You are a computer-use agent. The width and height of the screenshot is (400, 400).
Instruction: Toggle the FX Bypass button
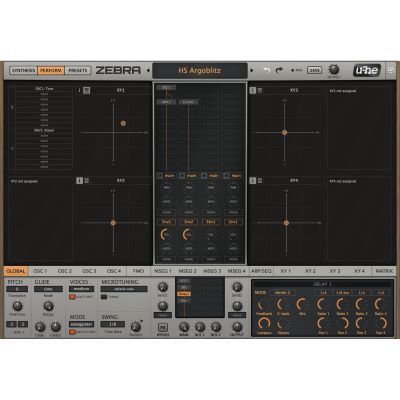tap(162, 327)
